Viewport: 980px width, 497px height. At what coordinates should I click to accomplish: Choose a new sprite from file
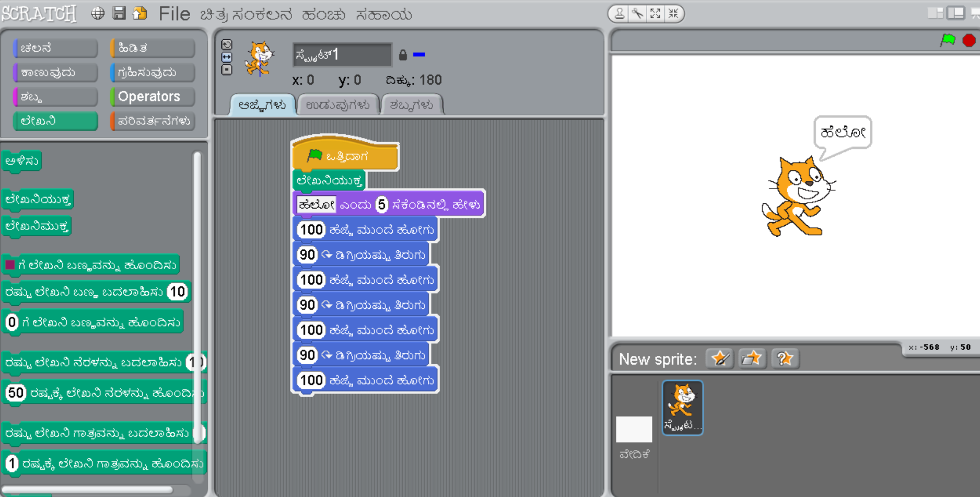click(752, 359)
